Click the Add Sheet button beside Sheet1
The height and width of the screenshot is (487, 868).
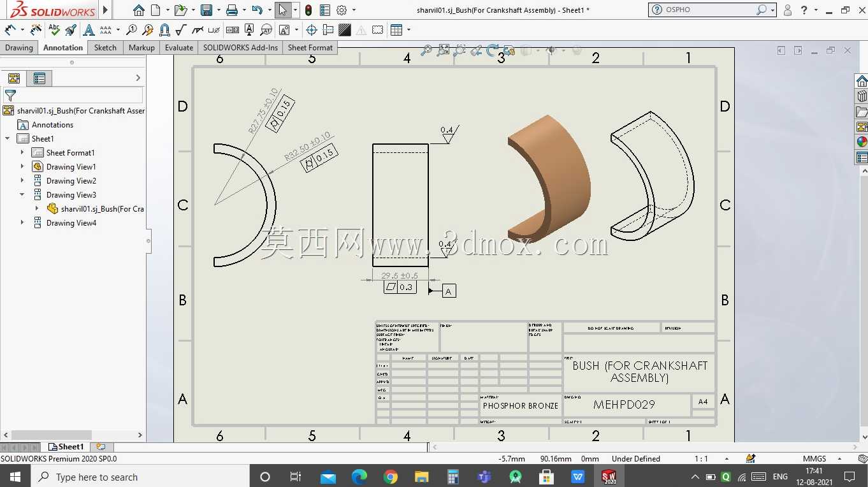(x=101, y=447)
